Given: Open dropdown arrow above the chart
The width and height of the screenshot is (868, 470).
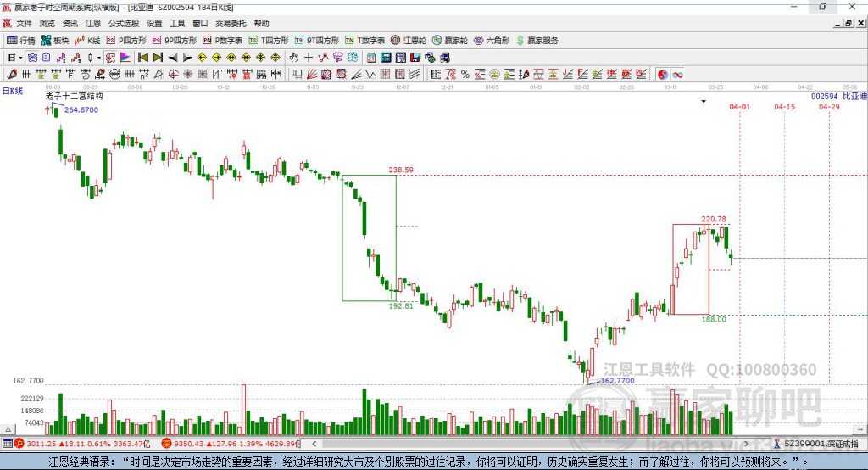Looking at the screenshot, I should click(x=704, y=102).
